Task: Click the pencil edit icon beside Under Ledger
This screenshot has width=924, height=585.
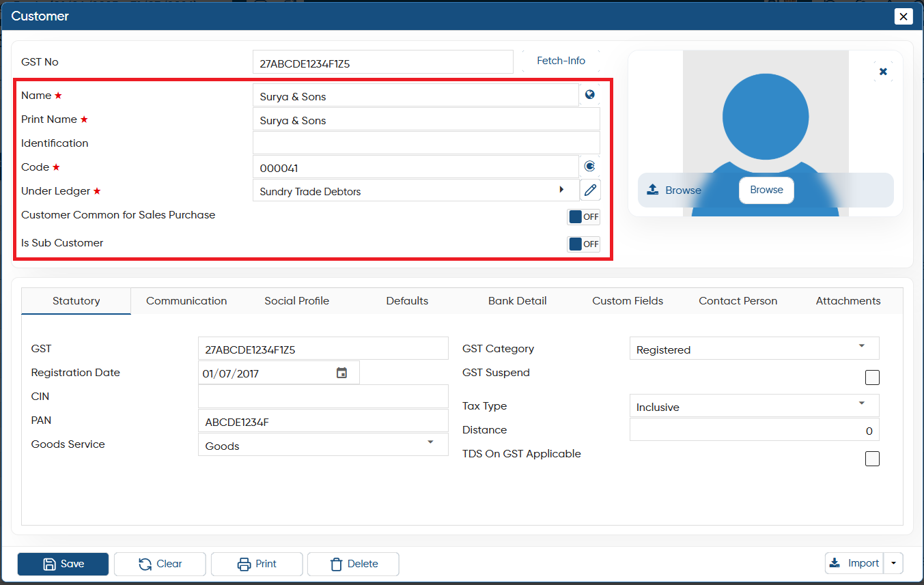Action: click(x=590, y=190)
